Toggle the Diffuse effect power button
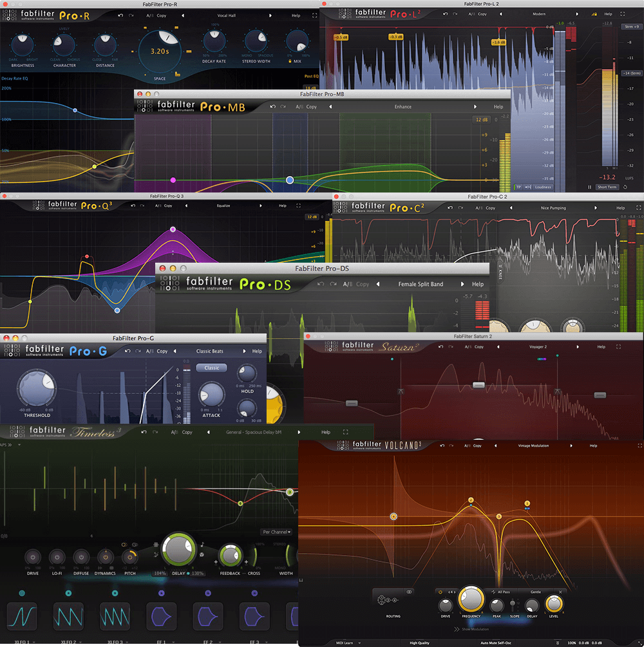Screen dimensions: 644x647 [81, 556]
